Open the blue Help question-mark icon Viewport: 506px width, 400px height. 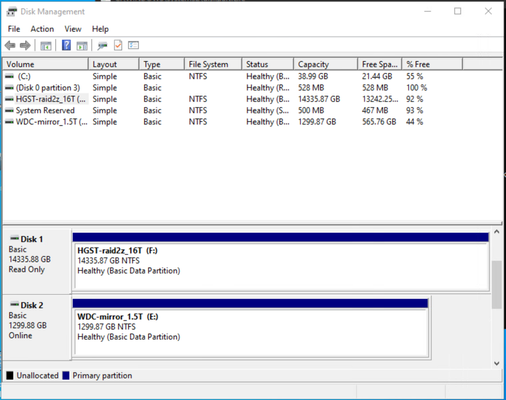point(66,45)
